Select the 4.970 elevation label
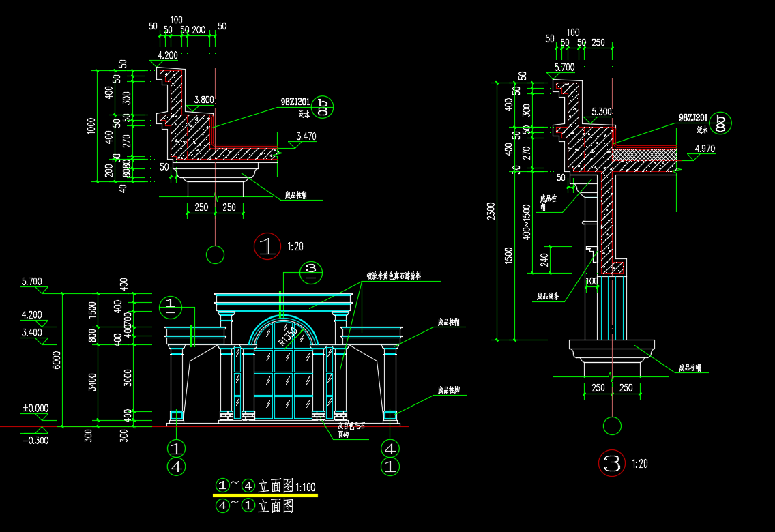775x532 pixels. pyautogui.click(x=705, y=148)
